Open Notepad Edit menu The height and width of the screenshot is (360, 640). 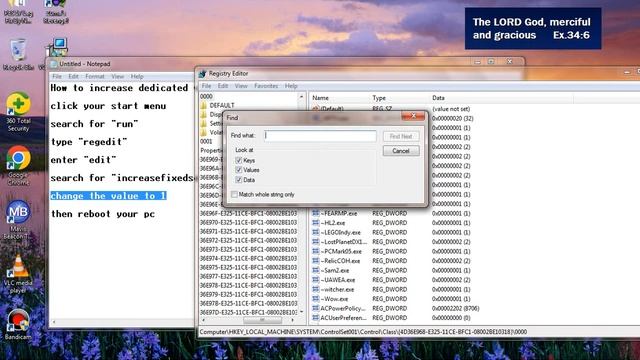[x=73, y=76]
